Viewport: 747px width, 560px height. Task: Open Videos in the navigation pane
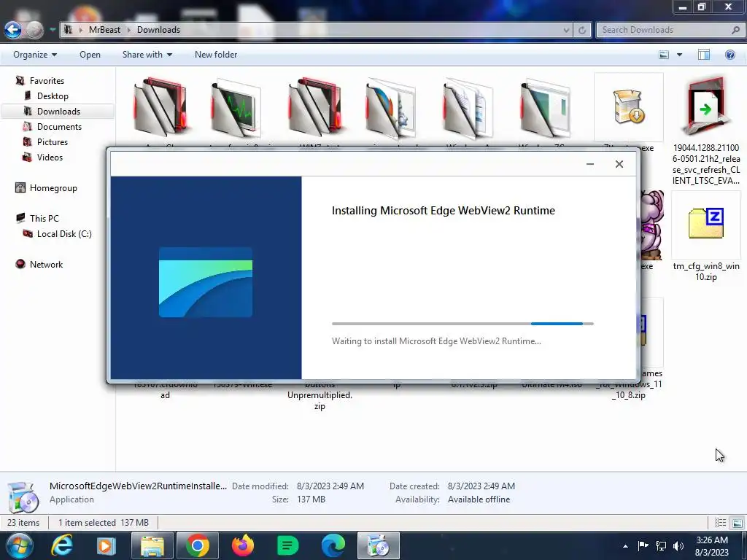pos(50,157)
